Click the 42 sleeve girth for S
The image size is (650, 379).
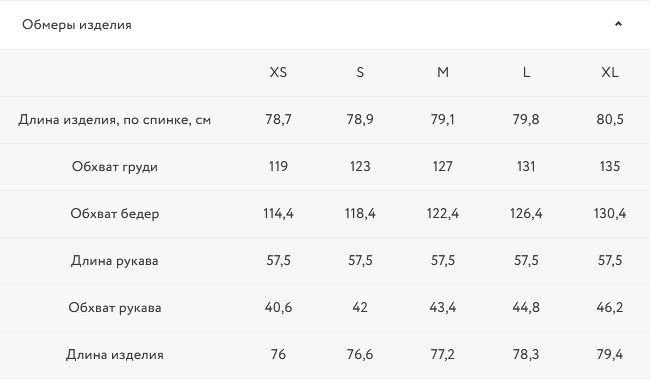pyautogui.click(x=360, y=307)
